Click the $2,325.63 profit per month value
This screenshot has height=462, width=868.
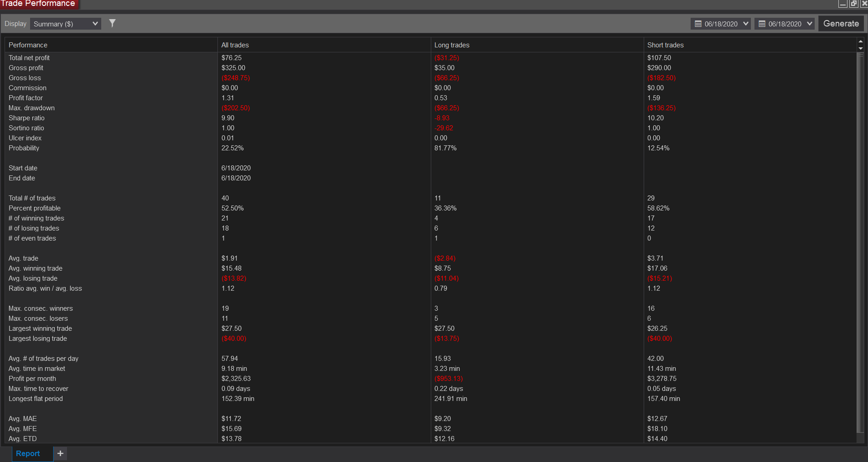[x=236, y=379]
